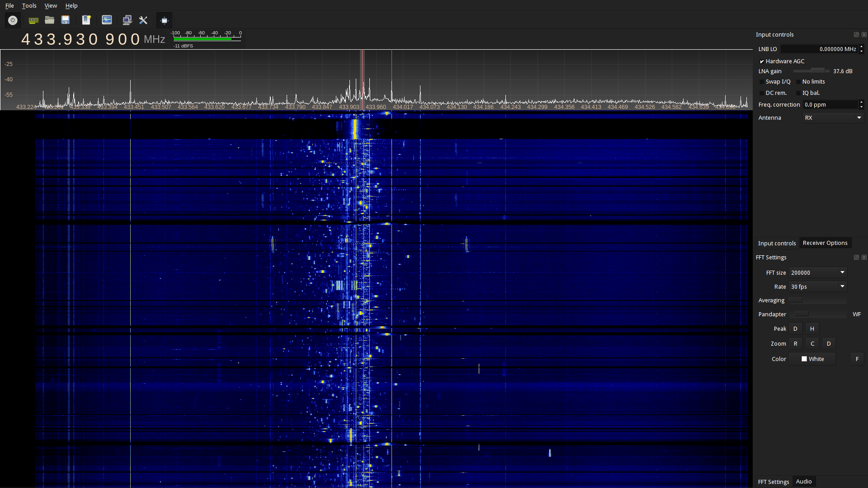Screen dimensions: 868x488
Task: Open the I/O devices configuration card icon
Action: coord(33,20)
